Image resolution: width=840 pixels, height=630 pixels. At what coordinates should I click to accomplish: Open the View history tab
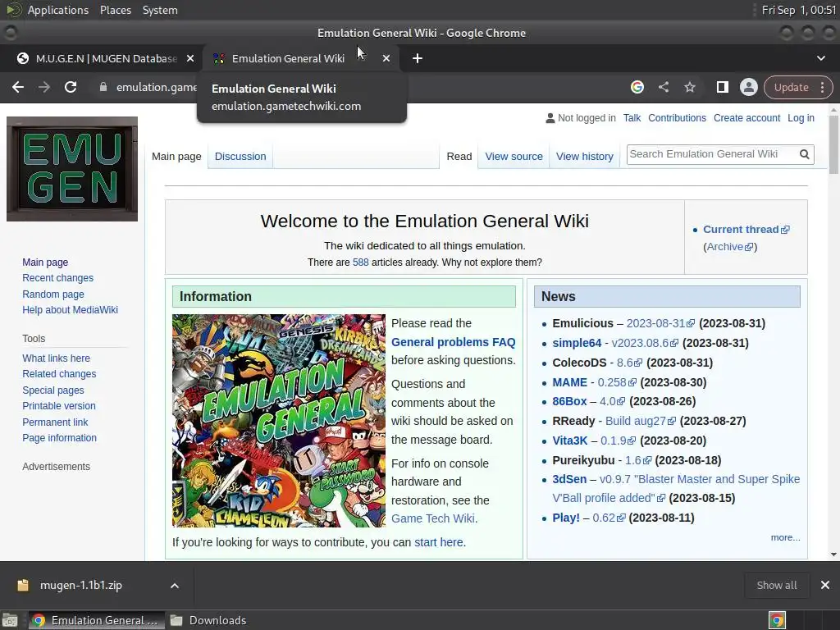tap(584, 157)
